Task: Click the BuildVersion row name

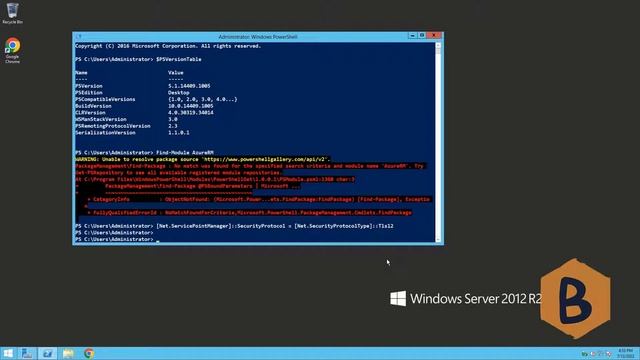Action: tap(93, 106)
